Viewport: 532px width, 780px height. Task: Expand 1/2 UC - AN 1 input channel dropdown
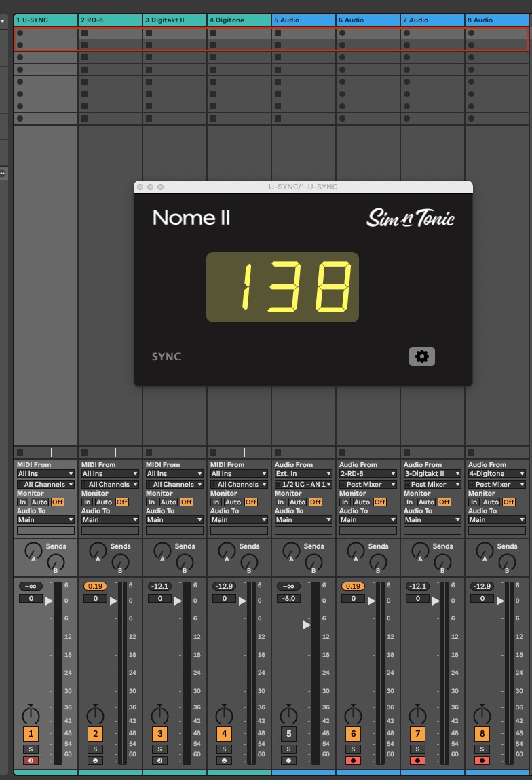pyautogui.click(x=303, y=485)
